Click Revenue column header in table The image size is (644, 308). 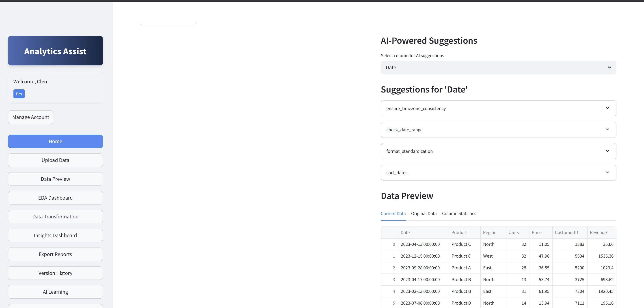(x=598, y=233)
